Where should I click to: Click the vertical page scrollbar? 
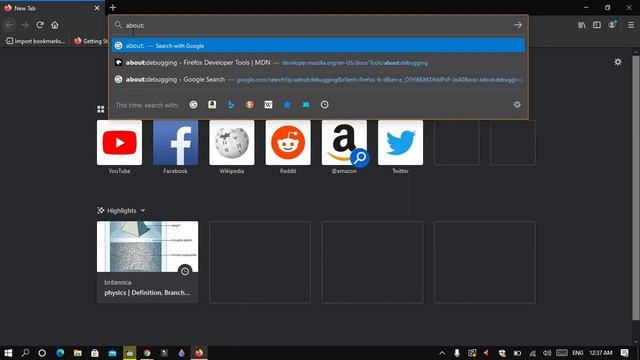(x=636, y=188)
